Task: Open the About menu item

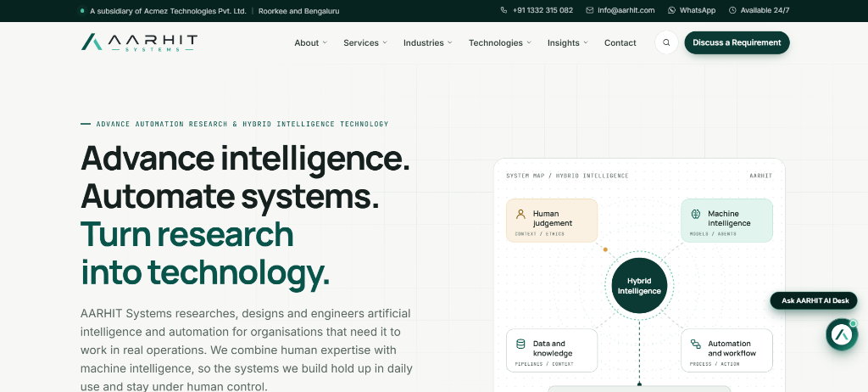Action: coord(306,42)
